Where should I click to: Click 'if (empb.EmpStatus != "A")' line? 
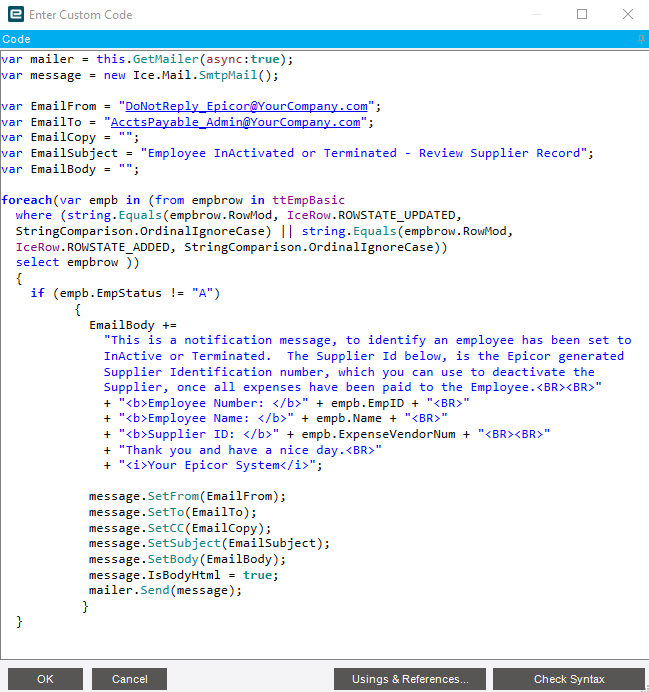coord(125,293)
